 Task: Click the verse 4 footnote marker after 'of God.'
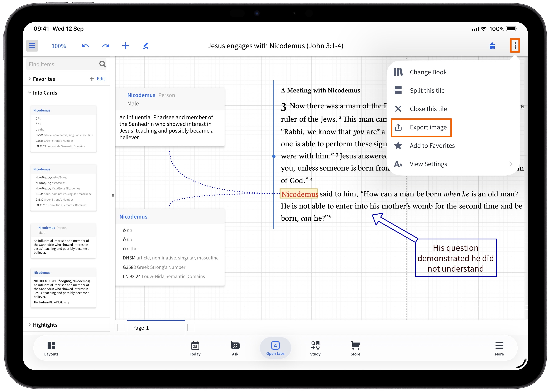tap(311, 179)
